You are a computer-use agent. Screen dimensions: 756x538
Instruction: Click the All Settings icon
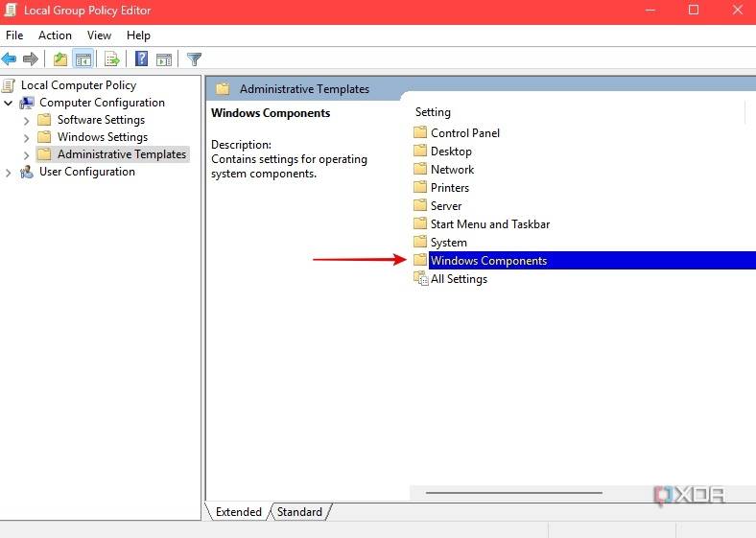point(421,278)
